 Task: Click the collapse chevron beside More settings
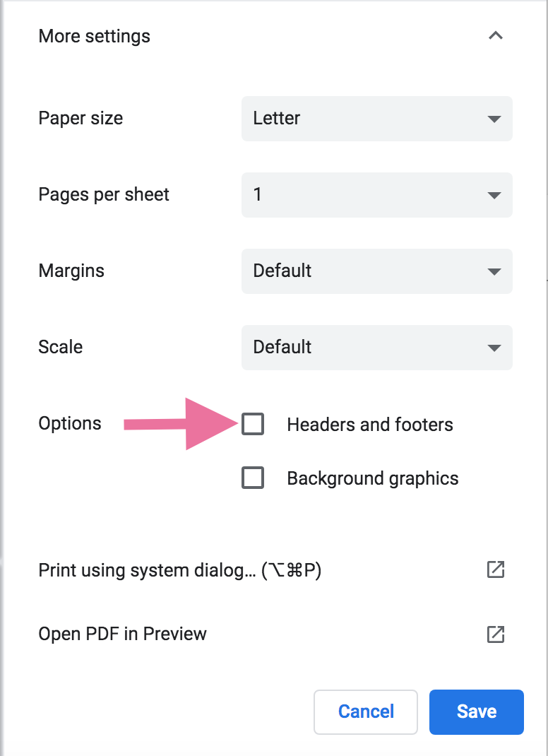[496, 36]
